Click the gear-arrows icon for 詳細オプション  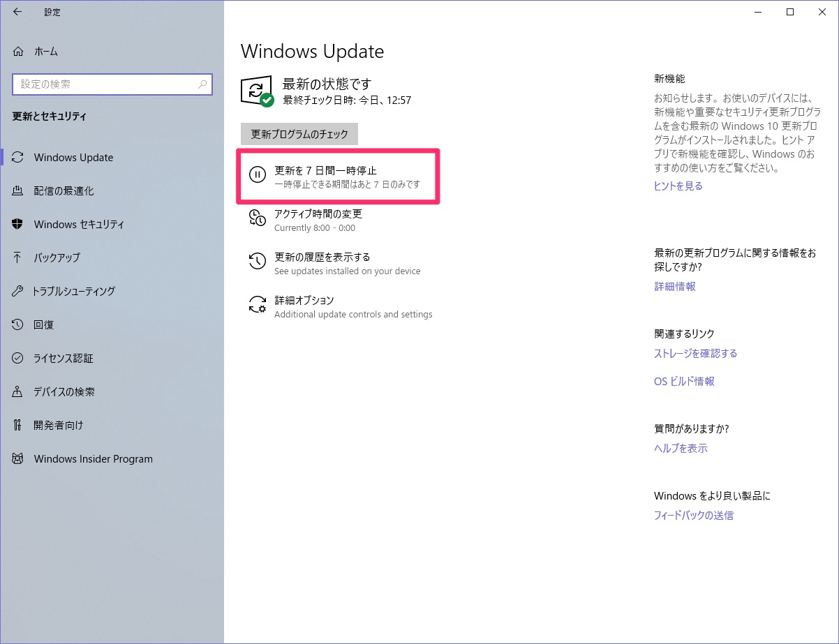pyautogui.click(x=258, y=304)
